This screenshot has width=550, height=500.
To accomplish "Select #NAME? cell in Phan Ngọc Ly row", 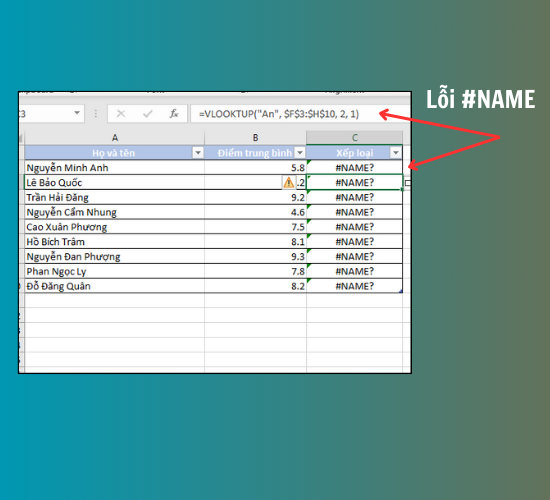I will pos(355,271).
